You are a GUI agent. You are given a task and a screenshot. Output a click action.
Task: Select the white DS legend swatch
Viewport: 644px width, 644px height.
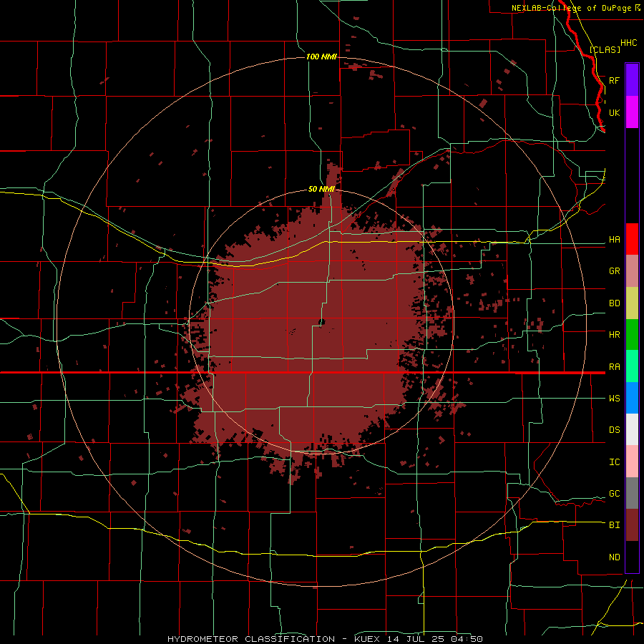click(632, 429)
